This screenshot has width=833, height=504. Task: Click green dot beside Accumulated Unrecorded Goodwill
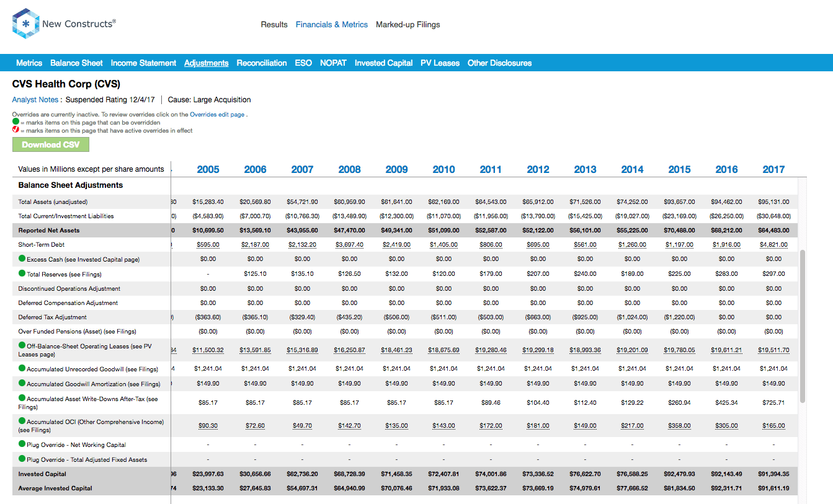click(22, 368)
